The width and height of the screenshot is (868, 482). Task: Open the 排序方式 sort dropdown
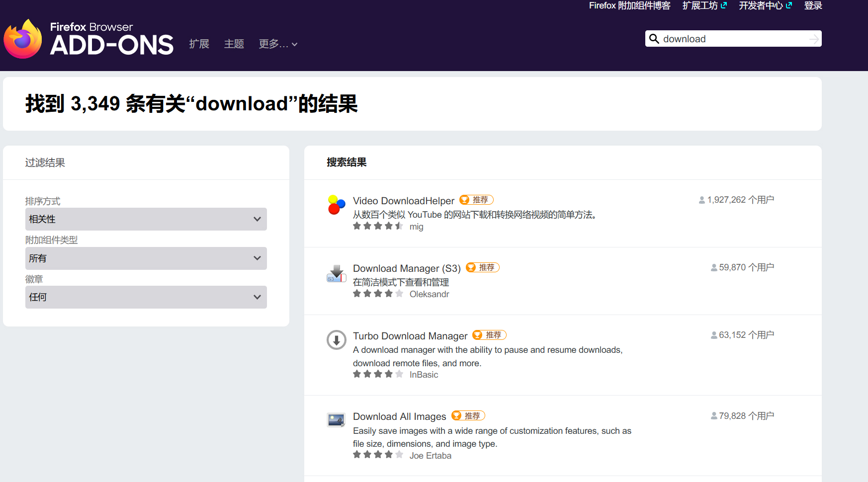[x=146, y=219]
